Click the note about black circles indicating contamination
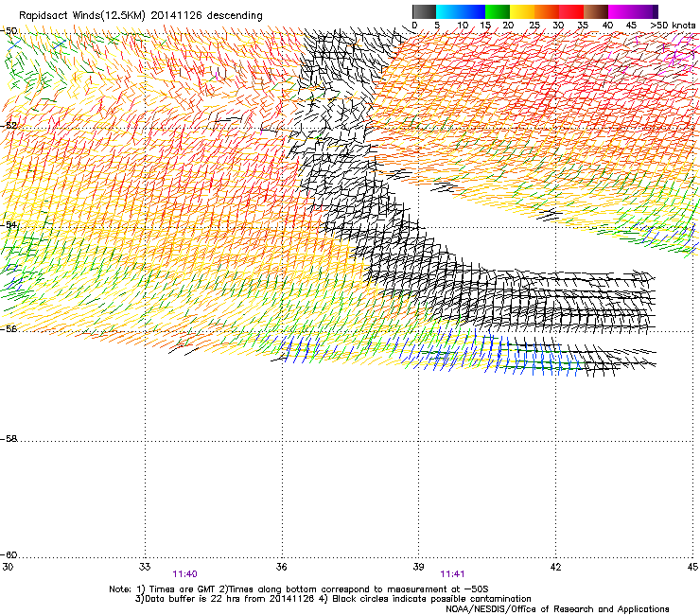 pyautogui.click(x=426, y=599)
